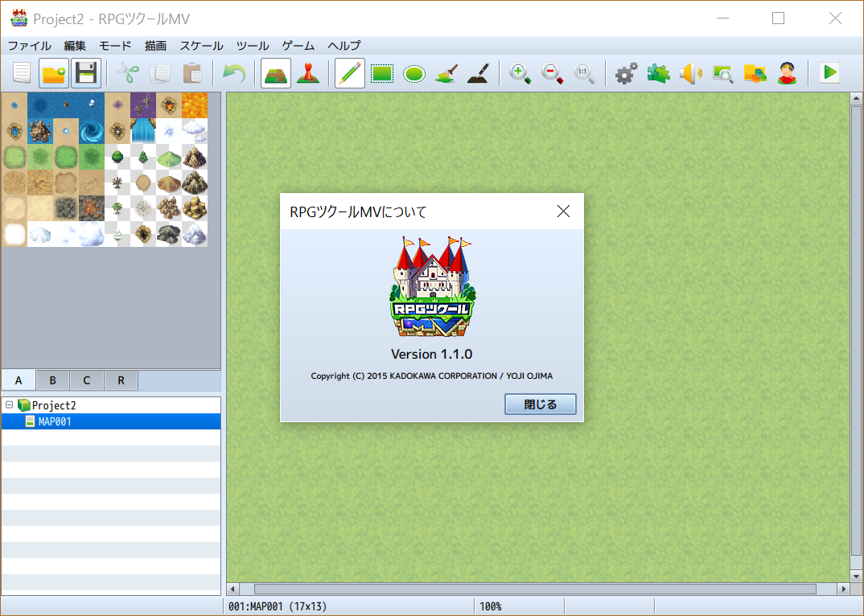Click the 001:MAP001 (17x13) status text
This screenshot has height=616, width=864.
278,606
